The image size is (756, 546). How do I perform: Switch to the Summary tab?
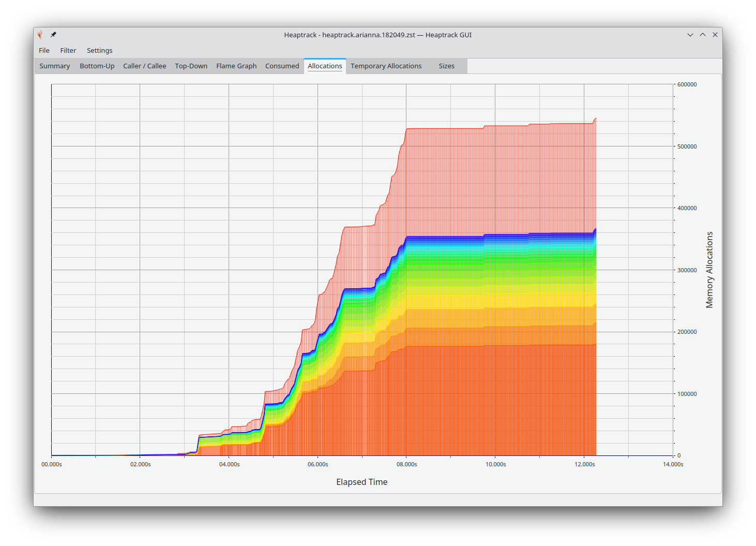point(54,66)
